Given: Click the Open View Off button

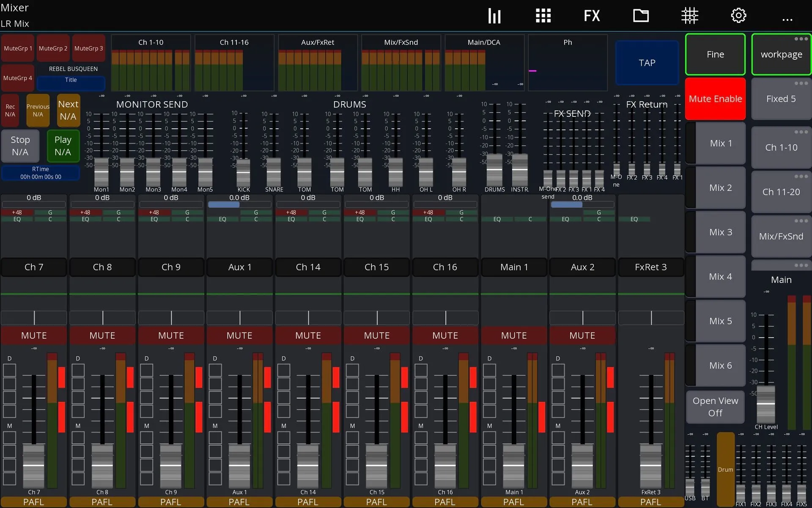Looking at the screenshot, I should 715,407.
